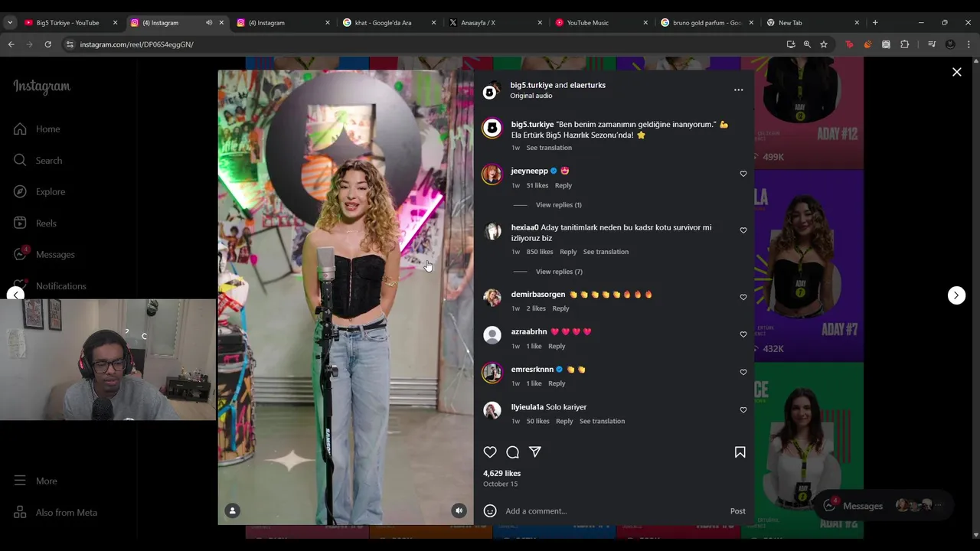The width and height of the screenshot is (980, 551).
Task: Like hexiaa0's comment
Action: click(x=743, y=230)
